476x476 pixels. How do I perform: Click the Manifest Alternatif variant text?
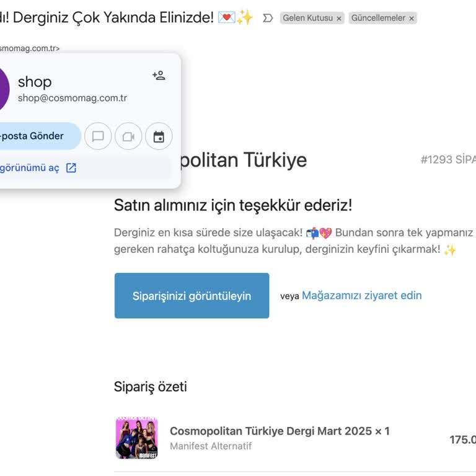click(x=211, y=446)
